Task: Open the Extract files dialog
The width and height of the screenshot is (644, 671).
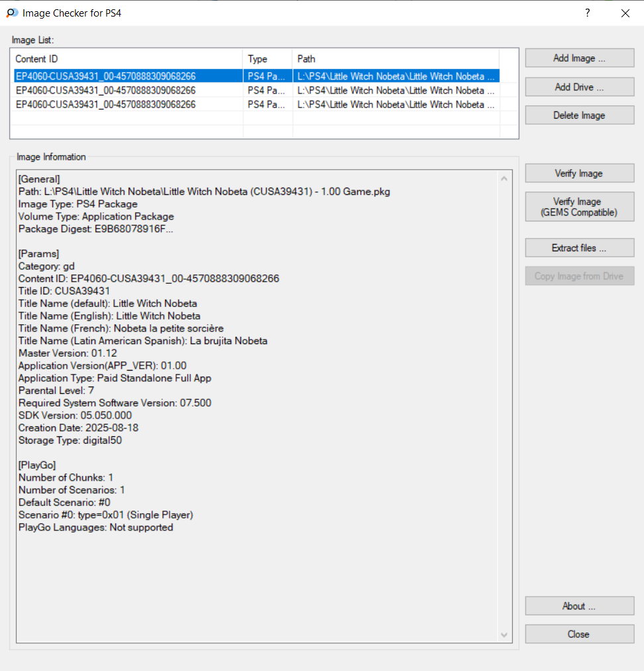Action: pyautogui.click(x=580, y=248)
